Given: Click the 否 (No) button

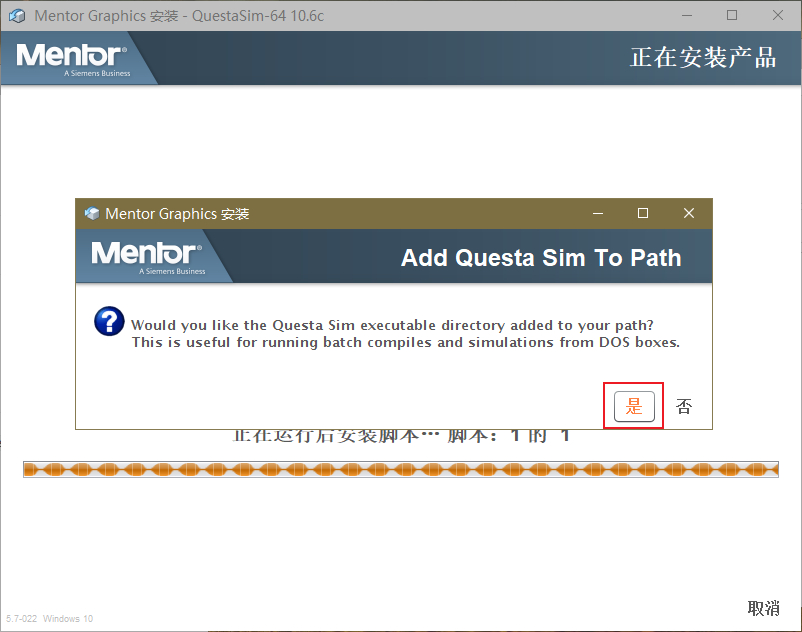Looking at the screenshot, I should (684, 406).
